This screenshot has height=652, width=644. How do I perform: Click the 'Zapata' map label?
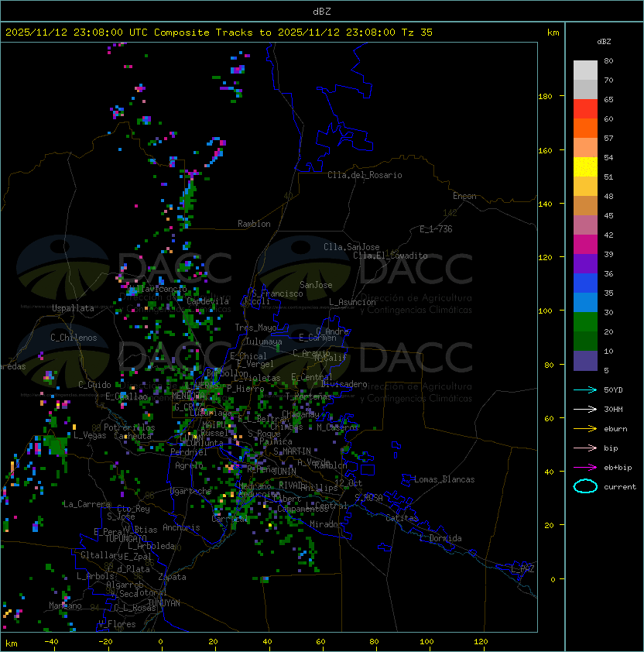172,577
